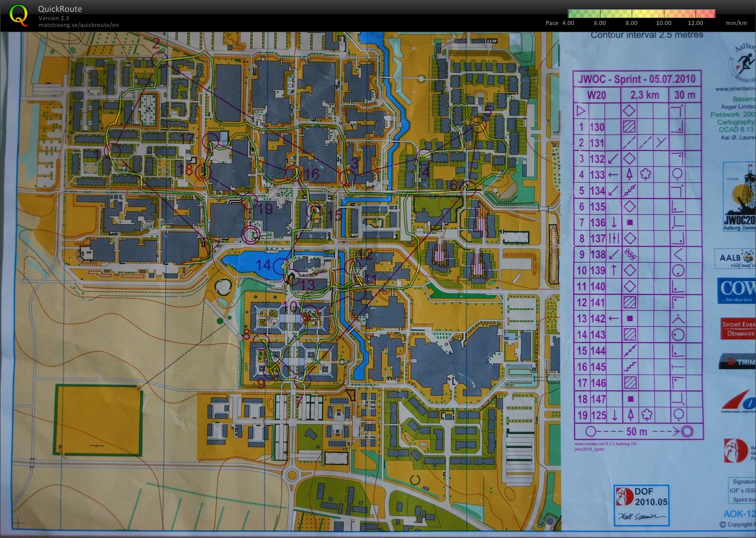Image resolution: width=756 pixels, height=538 pixels.
Task: Click the JWOC - Sprint - 05.07.2010 header
Action: click(637, 79)
